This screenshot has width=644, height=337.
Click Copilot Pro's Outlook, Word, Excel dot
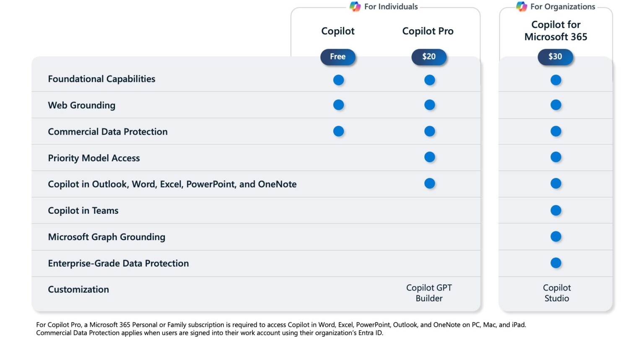coord(429,184)
